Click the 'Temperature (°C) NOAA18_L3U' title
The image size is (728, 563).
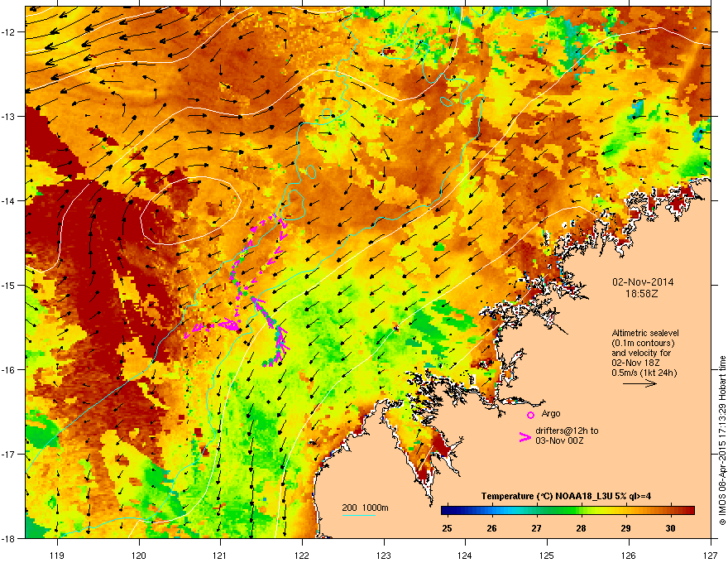point(544,496)
